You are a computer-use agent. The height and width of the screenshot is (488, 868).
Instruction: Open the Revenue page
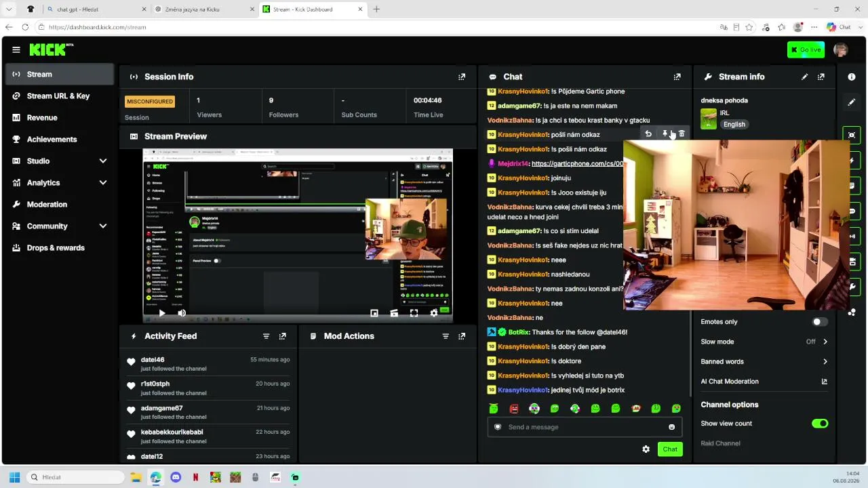(x=60, y=118)
